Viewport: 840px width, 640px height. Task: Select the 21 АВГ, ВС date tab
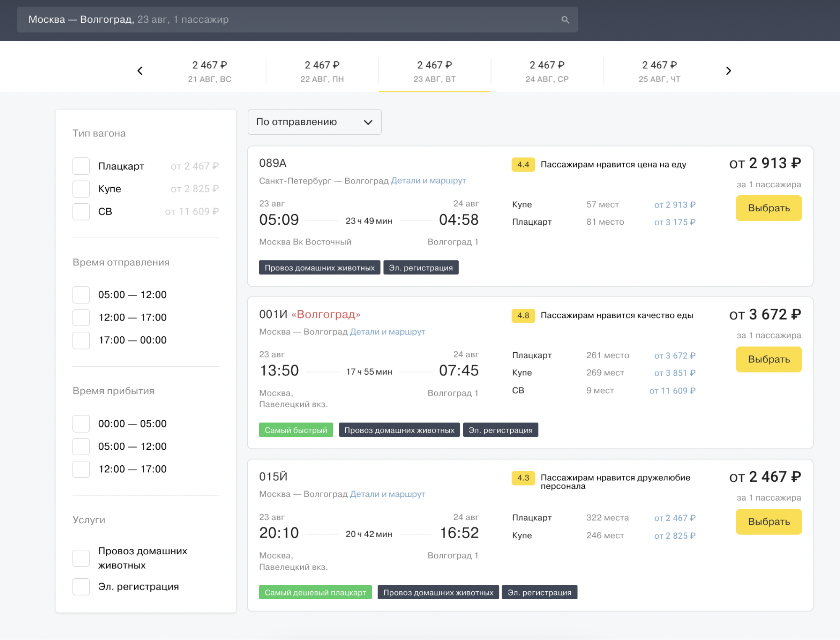point(210,71)
